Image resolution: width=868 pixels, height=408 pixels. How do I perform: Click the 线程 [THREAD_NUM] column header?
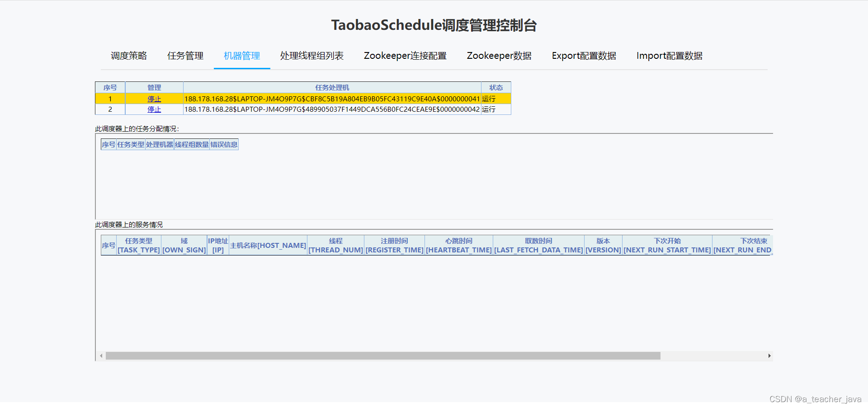tap(336, 245)
